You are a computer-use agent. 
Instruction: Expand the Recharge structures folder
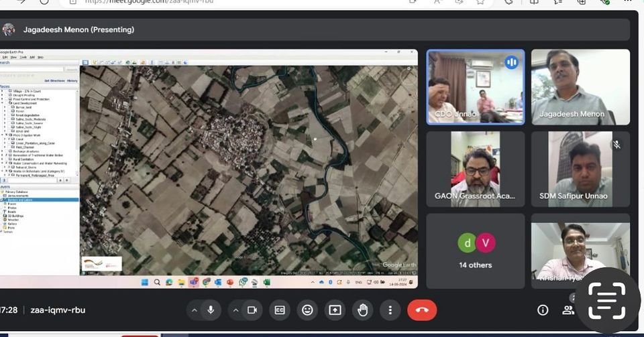tap(1, 151)
